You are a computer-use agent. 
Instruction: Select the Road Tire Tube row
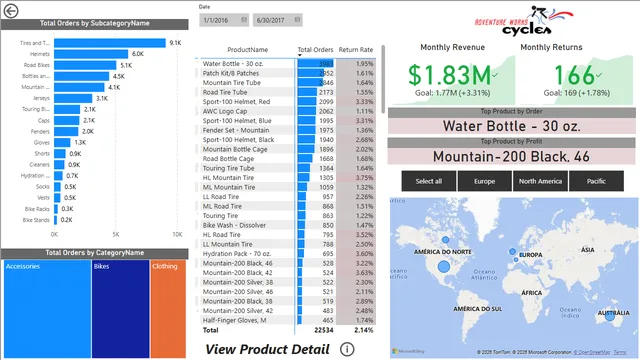pos(288,92)
